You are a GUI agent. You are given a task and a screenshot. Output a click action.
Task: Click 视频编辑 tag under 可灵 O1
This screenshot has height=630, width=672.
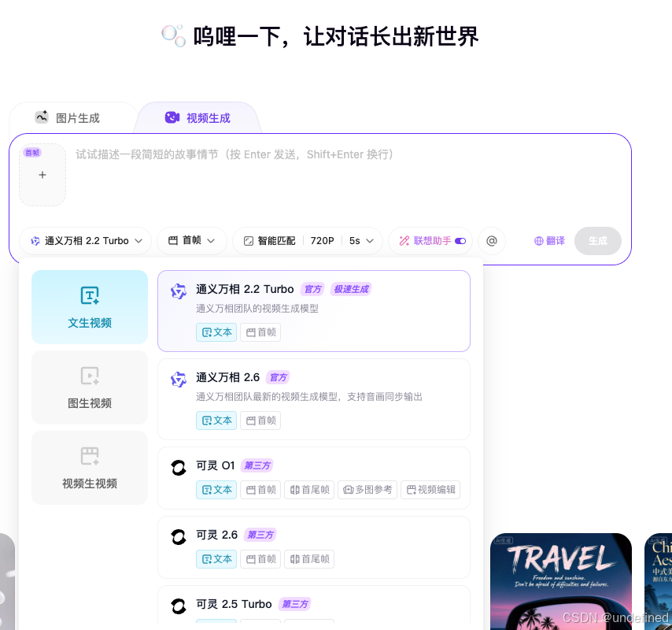point(430,490)
